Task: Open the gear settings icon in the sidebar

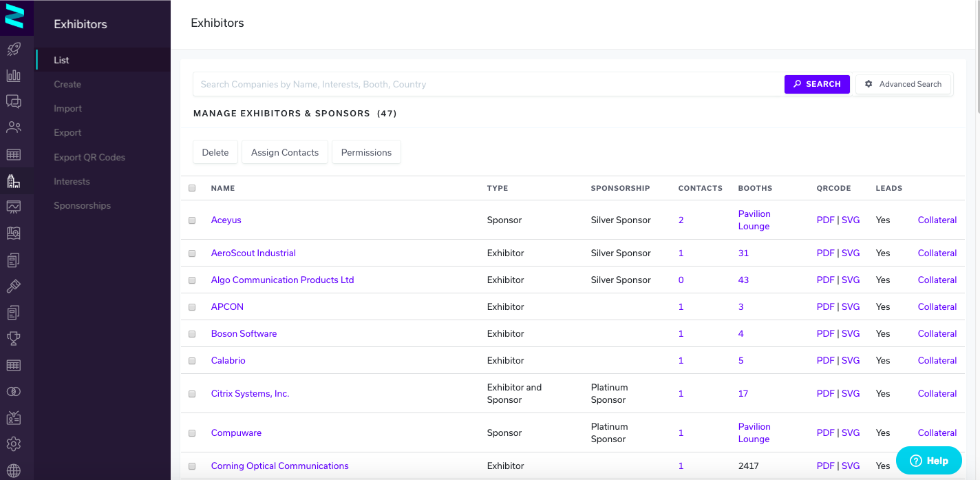Action: point(14,444)
